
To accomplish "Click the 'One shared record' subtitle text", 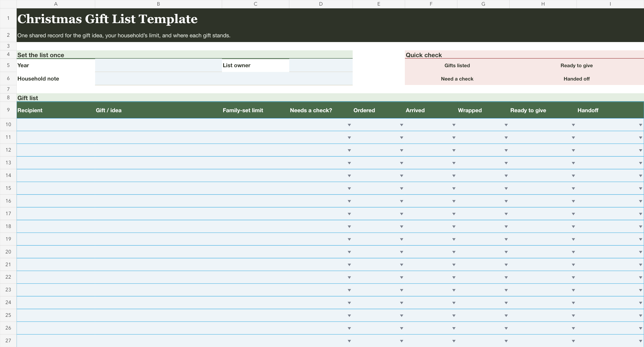I will [124, 36].
